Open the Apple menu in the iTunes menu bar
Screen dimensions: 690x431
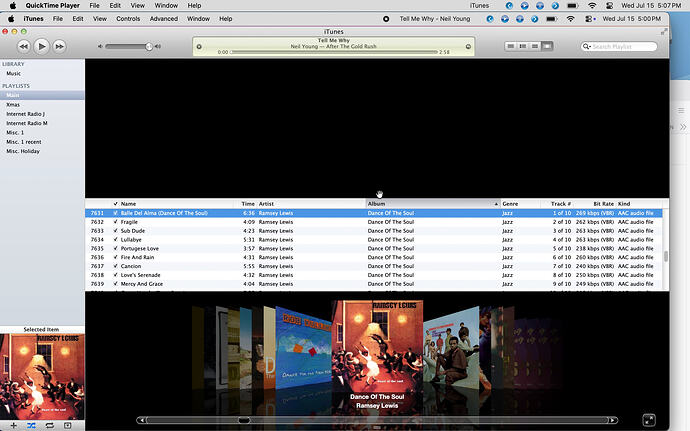11,19
